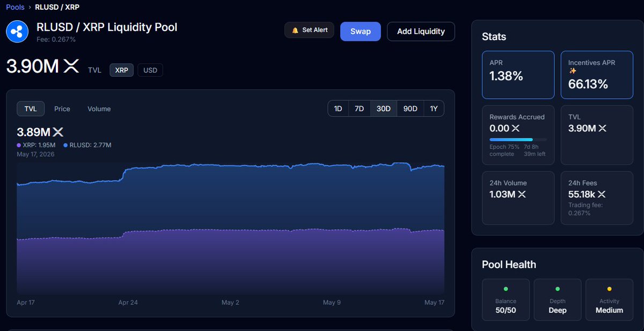This screenshot has width=644, height=331.
Task: Click XRP symbol beside chart 3.89M value
Action: coord(58,132)
